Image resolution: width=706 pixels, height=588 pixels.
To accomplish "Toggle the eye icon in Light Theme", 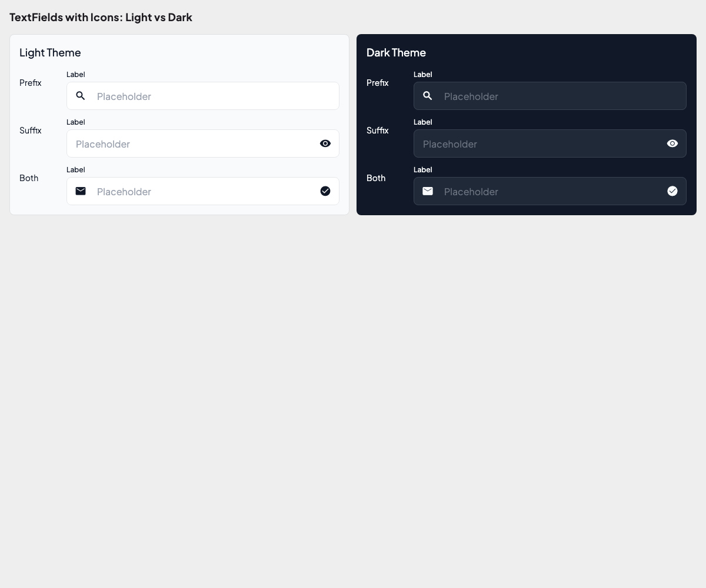I will (x=325, y=143).
